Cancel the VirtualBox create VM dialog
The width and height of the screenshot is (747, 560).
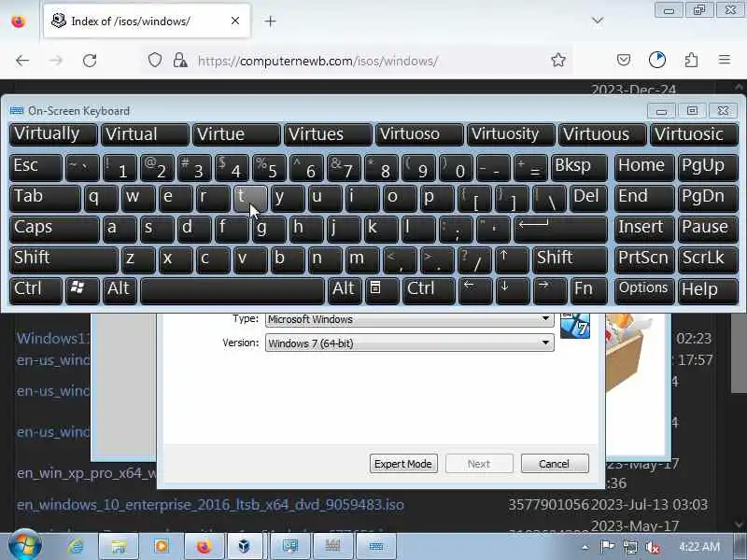[x=555, y=464]
